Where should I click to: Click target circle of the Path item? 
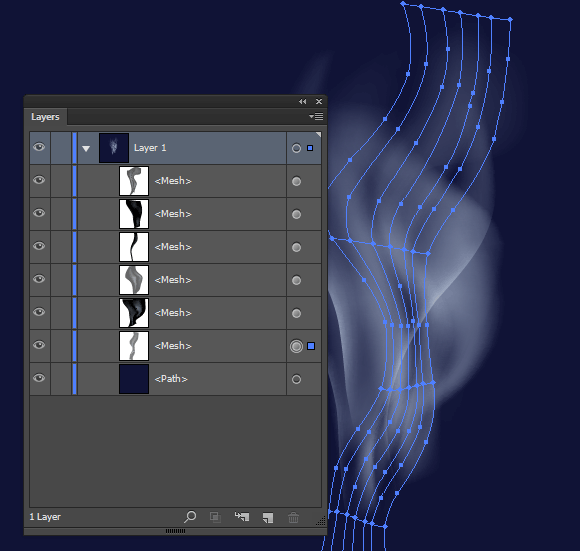click(x=296, y=379)
